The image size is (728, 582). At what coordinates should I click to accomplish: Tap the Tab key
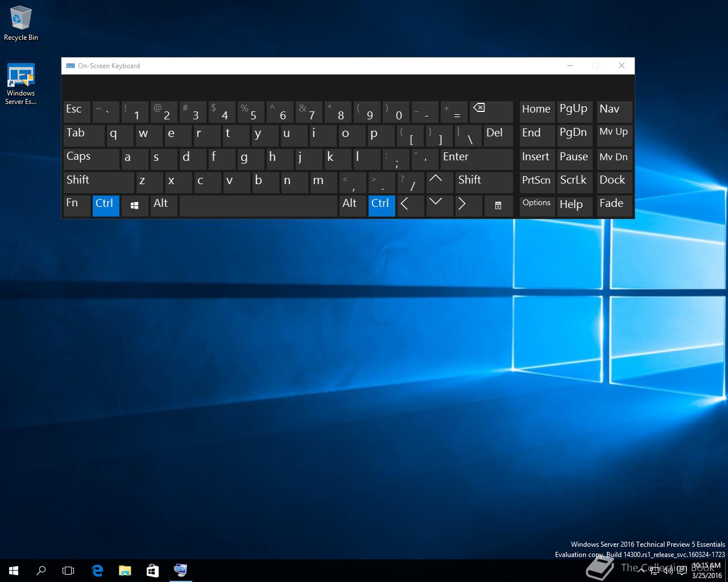[x=84, y=135]
